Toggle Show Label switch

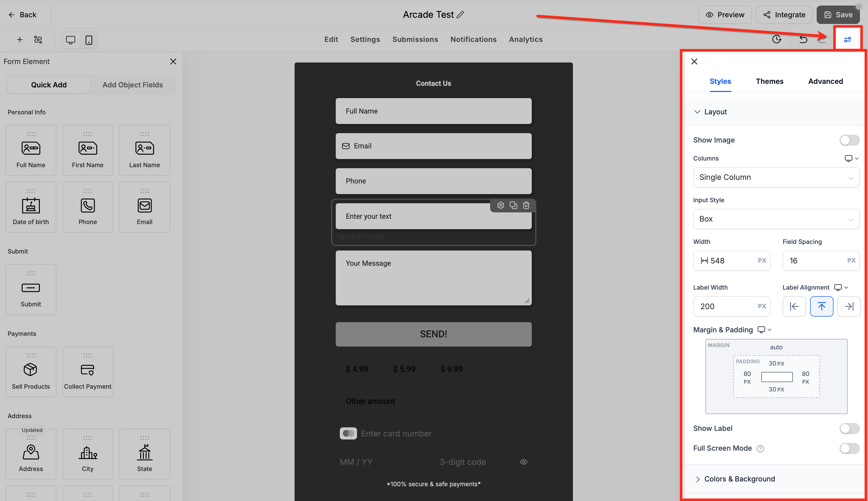pos(849,428)
